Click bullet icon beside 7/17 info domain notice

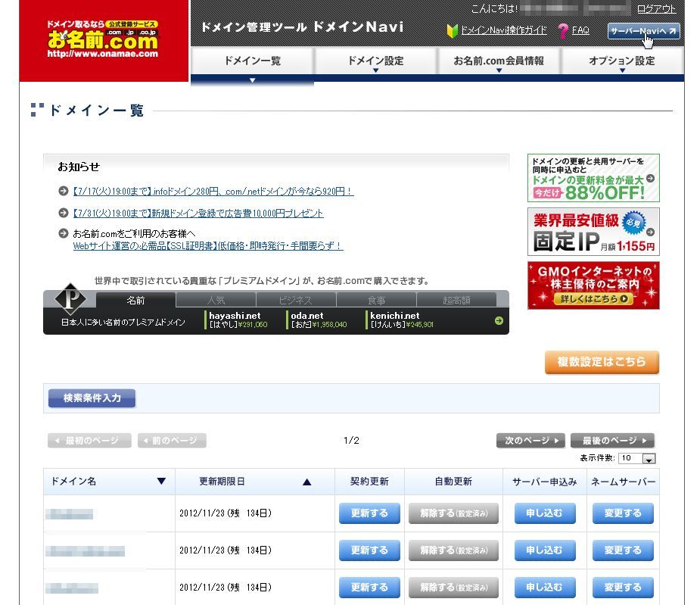coord(64,192)
